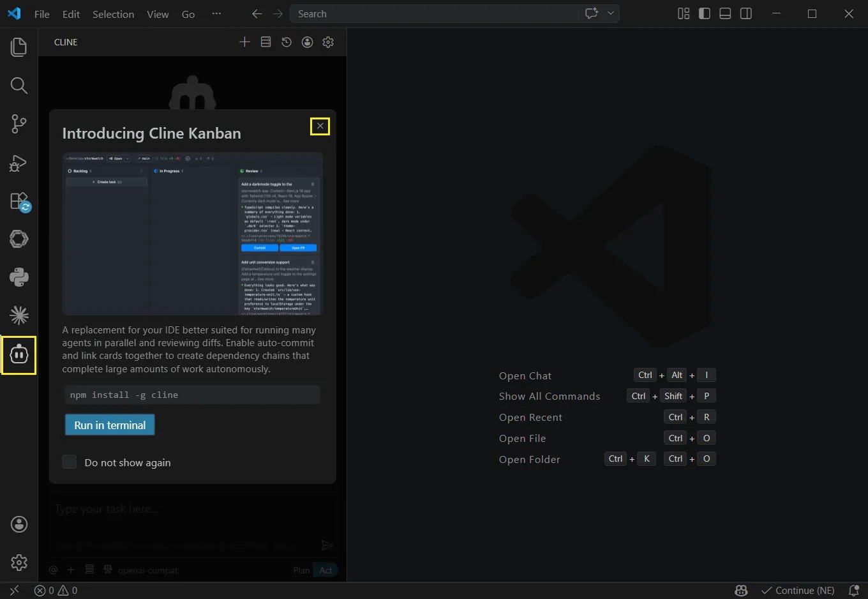Add context with the @ icon
Image resolution: width=868 pixels, height=599 pixels.
point(54,570)
